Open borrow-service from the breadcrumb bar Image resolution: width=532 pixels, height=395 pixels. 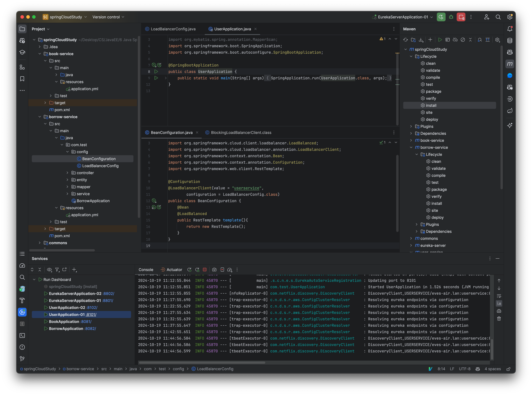(80, 369)
